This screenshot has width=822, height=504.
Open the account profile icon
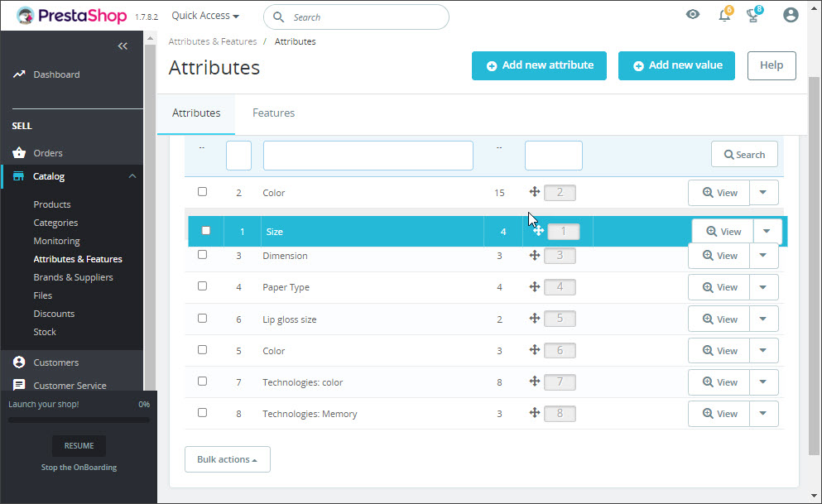point(791,14)
